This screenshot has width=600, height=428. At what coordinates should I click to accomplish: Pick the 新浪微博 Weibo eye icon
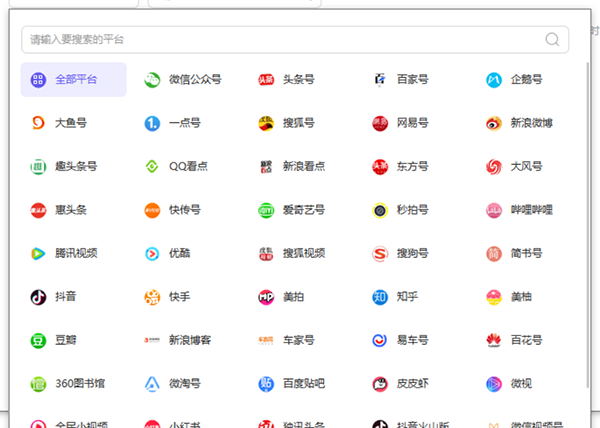(x=494, y=123)
